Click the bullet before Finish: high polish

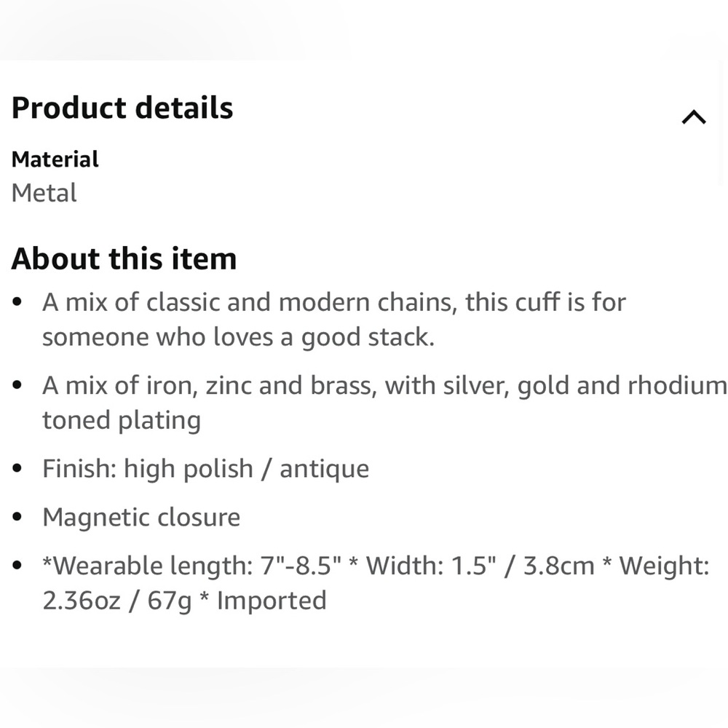pos(18,469)
